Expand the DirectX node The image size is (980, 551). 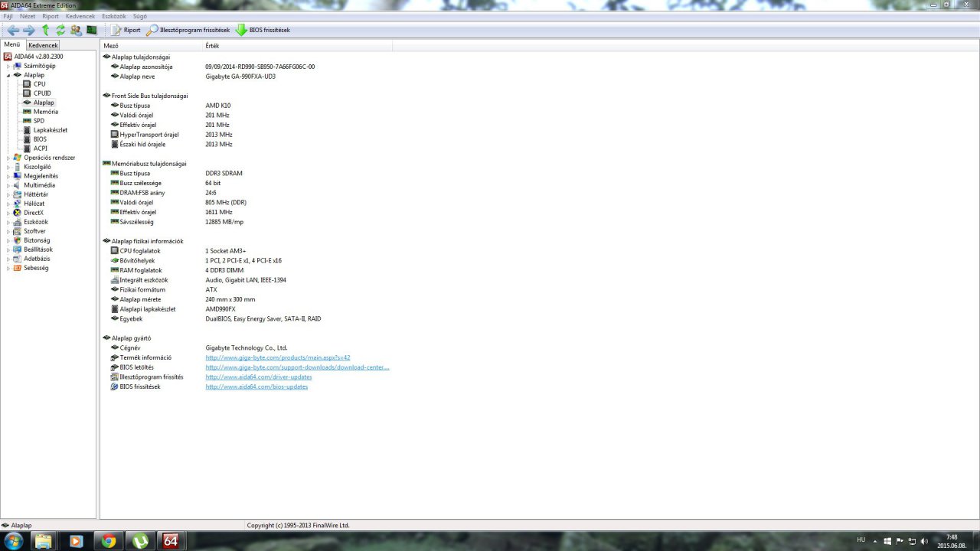[x=8, y=213]
